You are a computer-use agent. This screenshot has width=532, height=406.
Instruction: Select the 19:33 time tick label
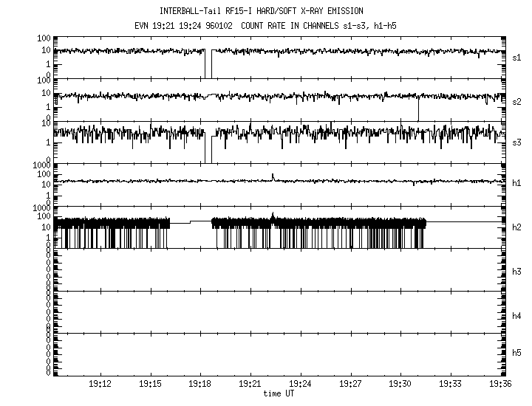(450, 385)
